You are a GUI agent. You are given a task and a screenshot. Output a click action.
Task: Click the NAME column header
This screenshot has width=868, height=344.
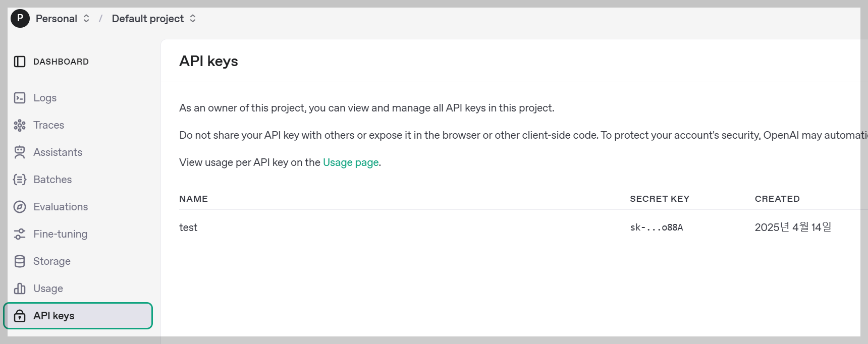tap(193, 199)
